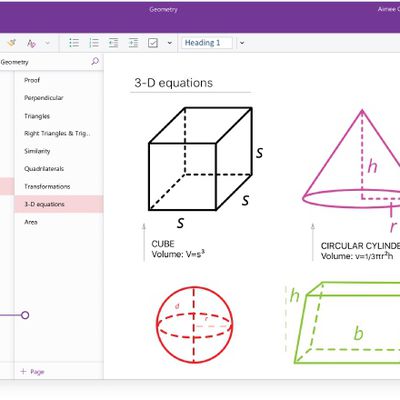The image size is (400, 400).
Task: Click the Geometry notebook name
Action: 15,62
